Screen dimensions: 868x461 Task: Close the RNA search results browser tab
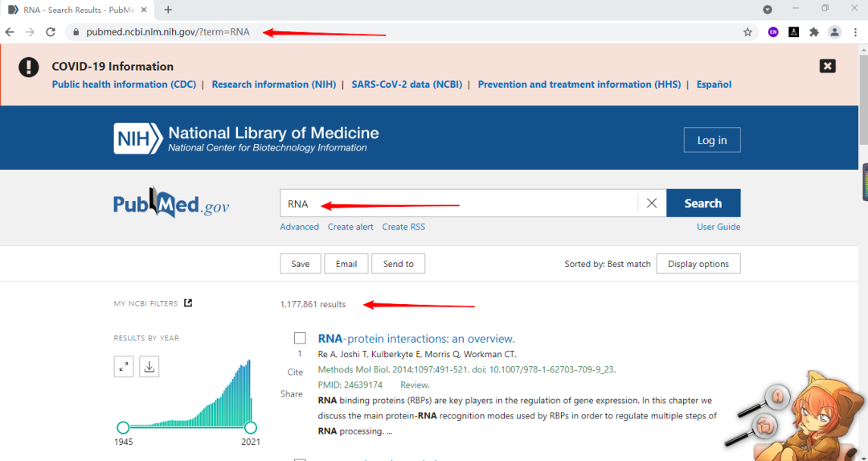(145, 10)
